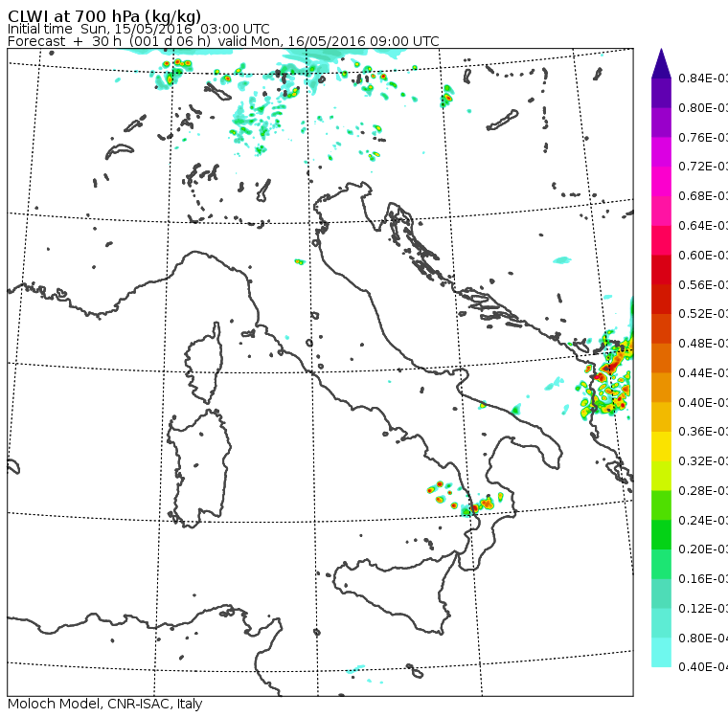Click the Sardinia island outline on map
This screenshot has height=717, width=728.
[x=198, y=468]
